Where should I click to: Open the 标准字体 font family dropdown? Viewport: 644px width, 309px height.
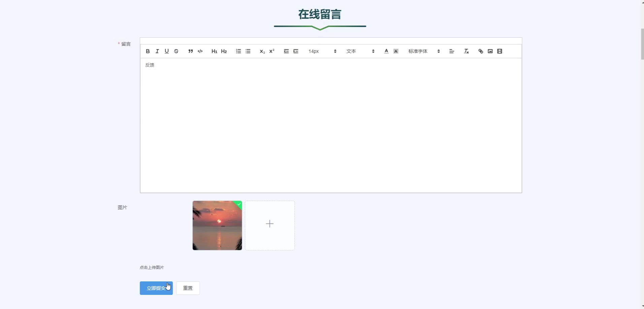pyautogui.click(x=424, y=51)
